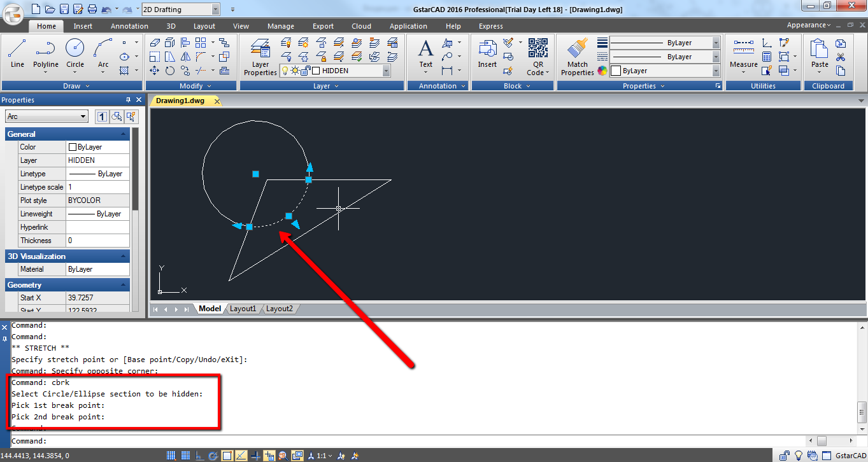The height and width of the screenshot is (462, 868).
Task: Click the New file icon
Action: pyautogui.click(x=36, y=10)
